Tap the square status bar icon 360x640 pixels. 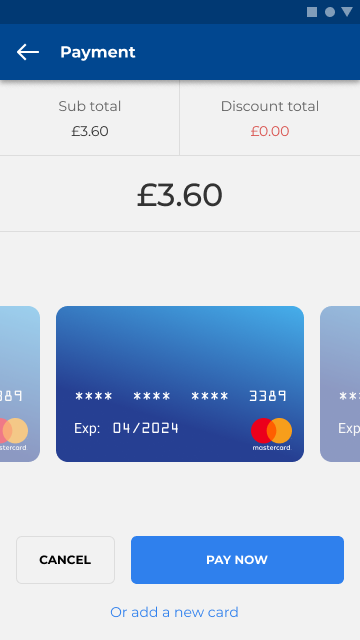click(312, 12)
